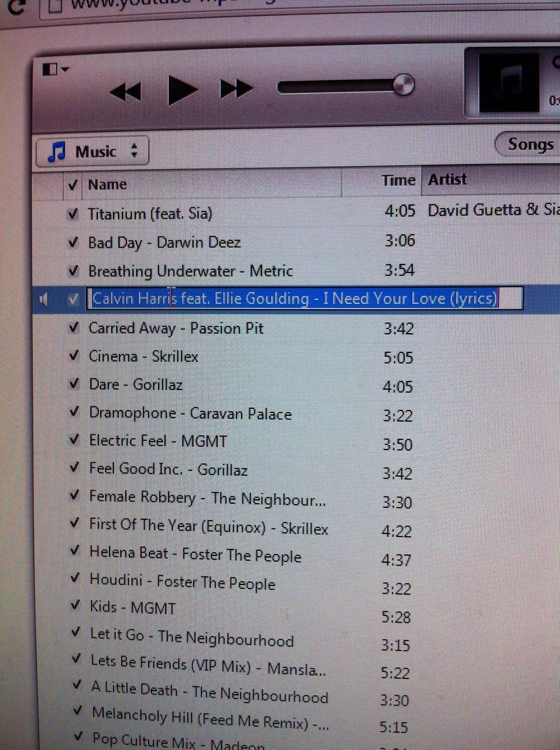Image resolution: width=560 pixels, height=750 pixels.
Task: Select Breathing Underwater - Metric
Action: tap(190, 271)
